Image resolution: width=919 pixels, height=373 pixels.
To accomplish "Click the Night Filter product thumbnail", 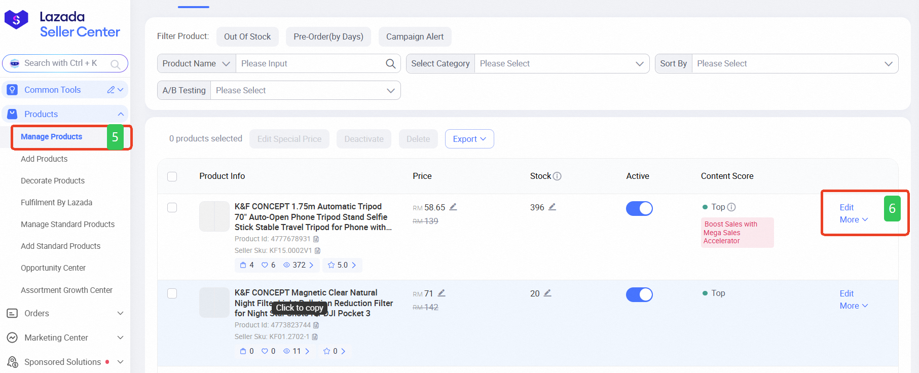I will pyautogui.click(x=214, y=302).
